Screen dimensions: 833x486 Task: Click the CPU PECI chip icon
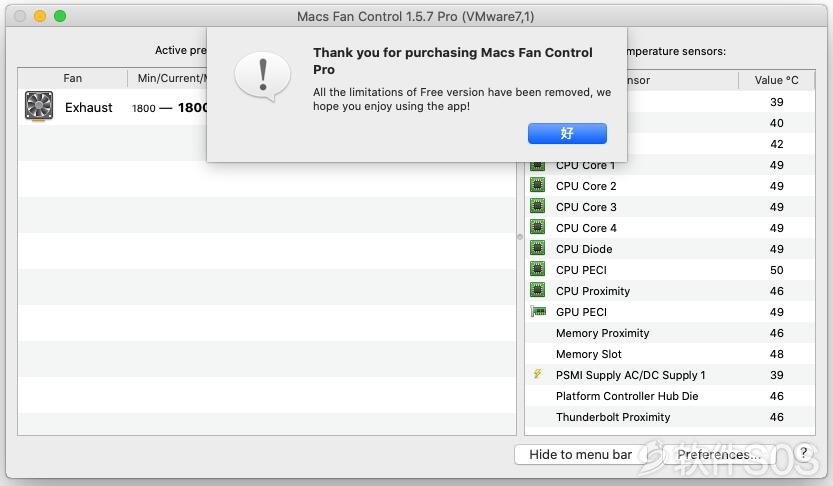tap(538, 269)
